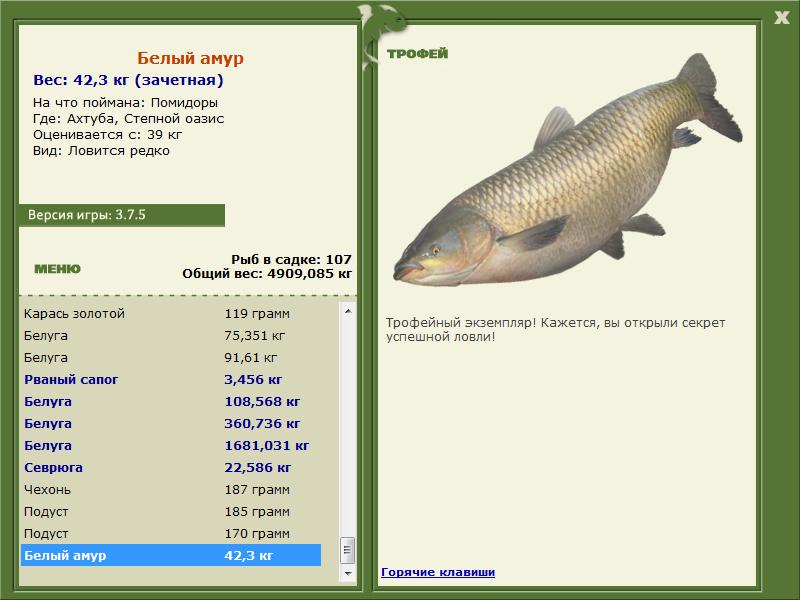Open the Горячие клавиши link
Viewport: 800px width, 600px height.
coord(438,572)
